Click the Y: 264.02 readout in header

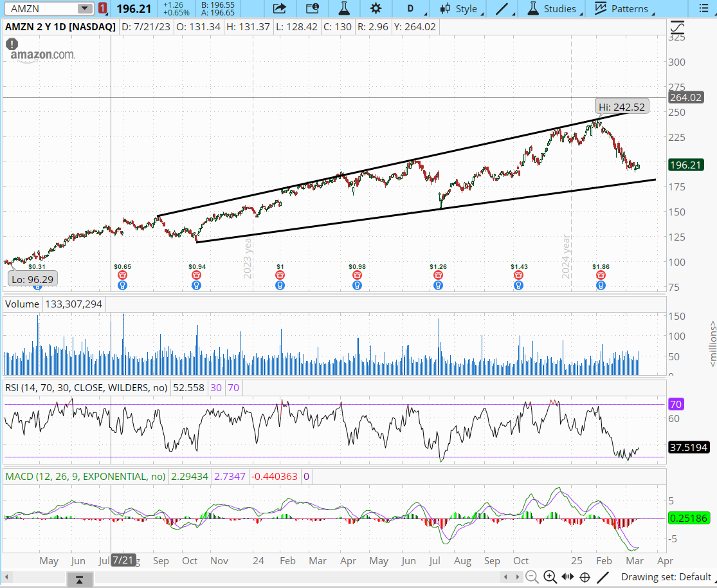click(x=415, y=27)
